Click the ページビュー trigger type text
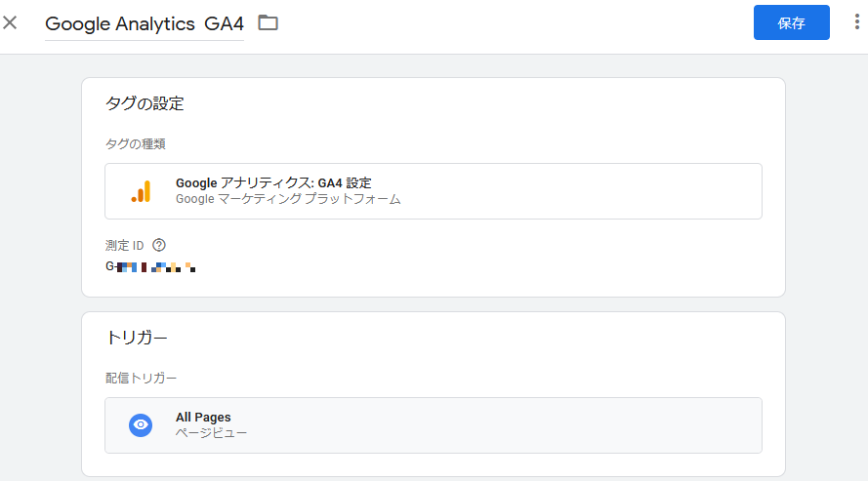Viewport: 868px width, 481px height. (211, 433)
